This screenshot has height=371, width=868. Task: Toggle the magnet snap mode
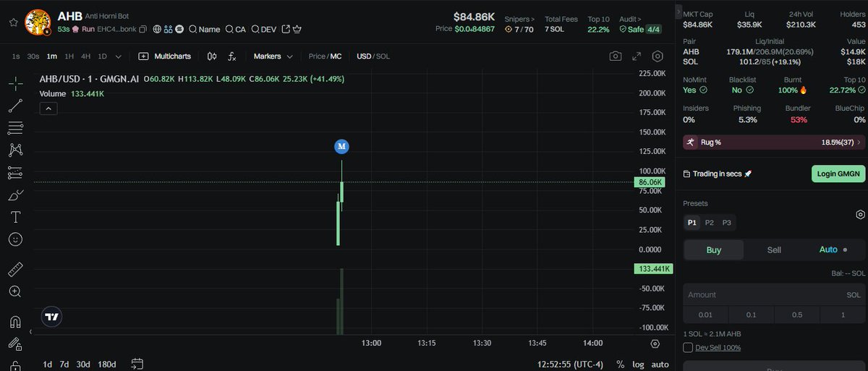coord(15,322)
